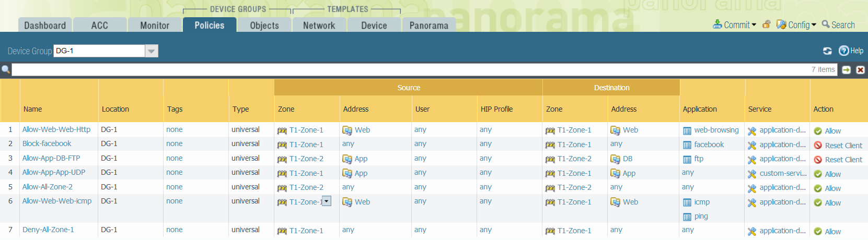
Task: Click ftp application in rule 3
Action: pos(699,159)
